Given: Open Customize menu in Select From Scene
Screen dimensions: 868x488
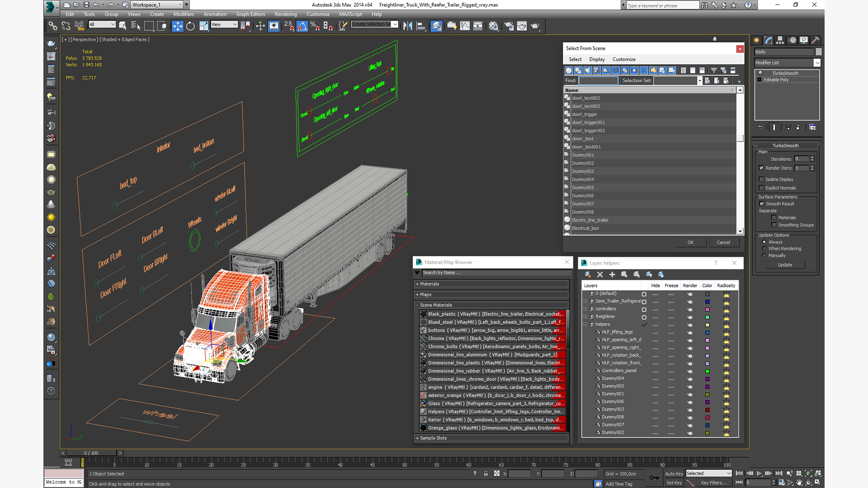Looking at the screenshot, I should pos(624,59).
